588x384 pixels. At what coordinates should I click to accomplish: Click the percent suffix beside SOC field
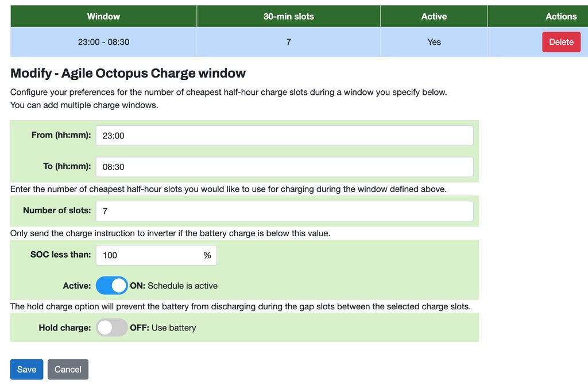[x=207, y=255]
